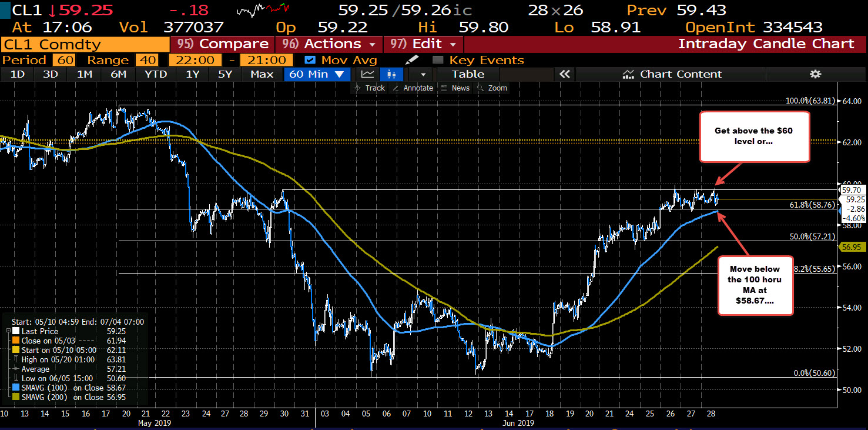The height and width of the screenshot is (430, 868).
Task: Activate the Track crosshair tool
Action: pos(369,88)
